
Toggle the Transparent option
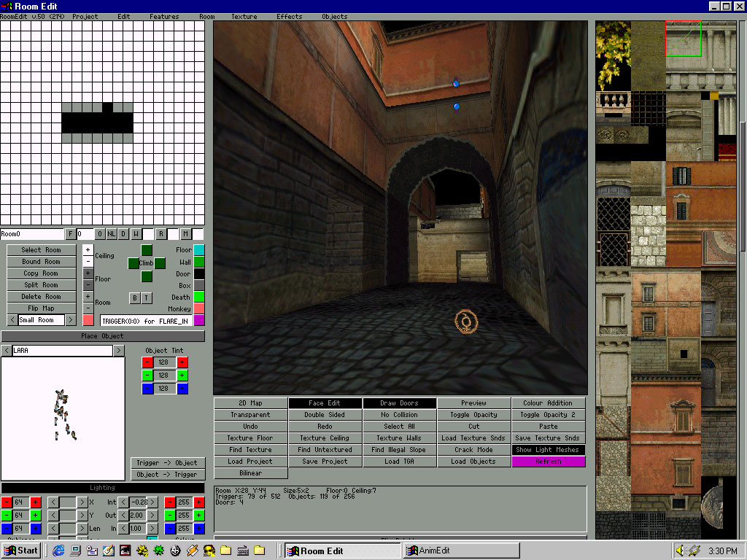pos(251,415)
